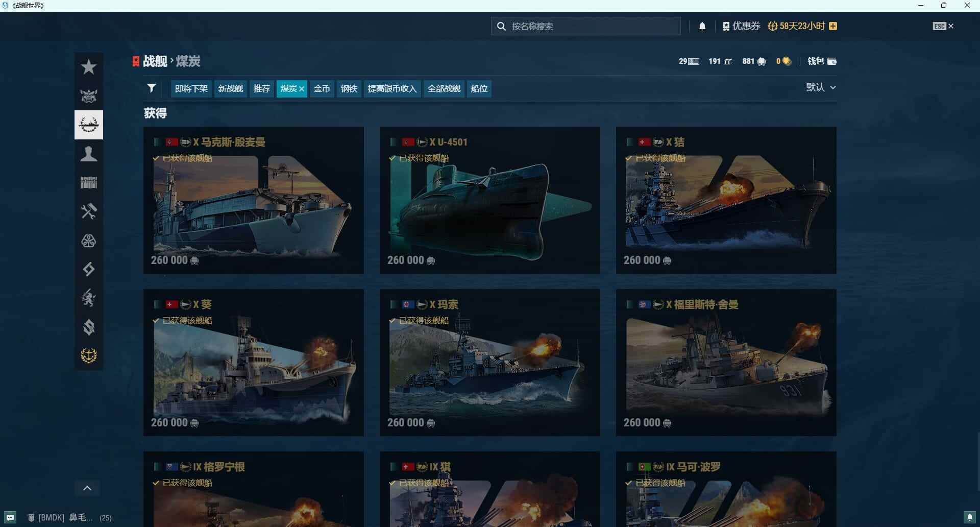Go back to 战舰 in the breadcrumb
980x527 pixels.
[155, 61]
